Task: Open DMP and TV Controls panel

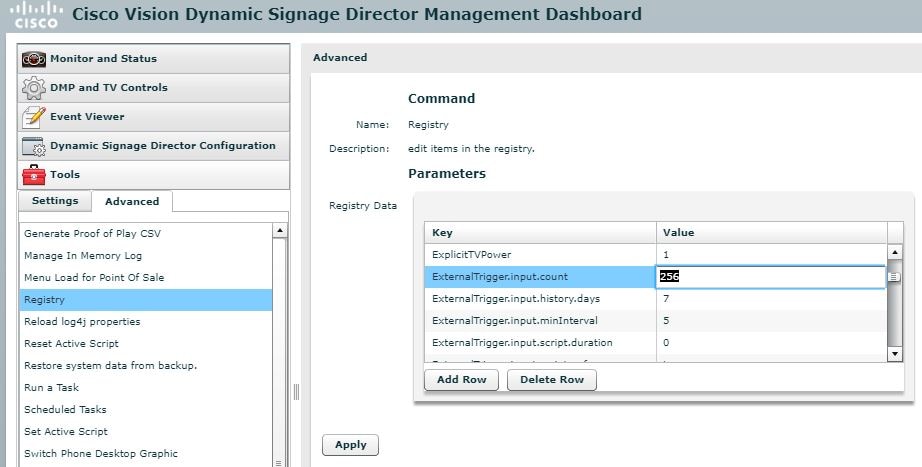Action: [153, 88]
